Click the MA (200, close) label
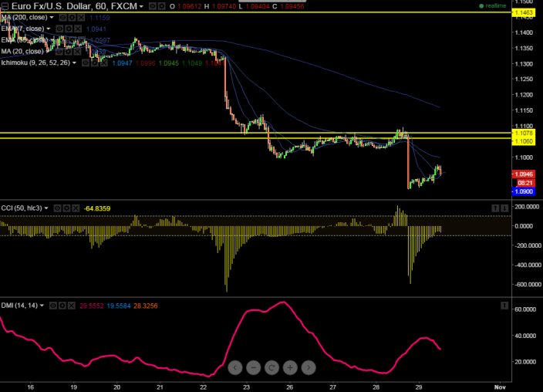 tap(24, 17)
